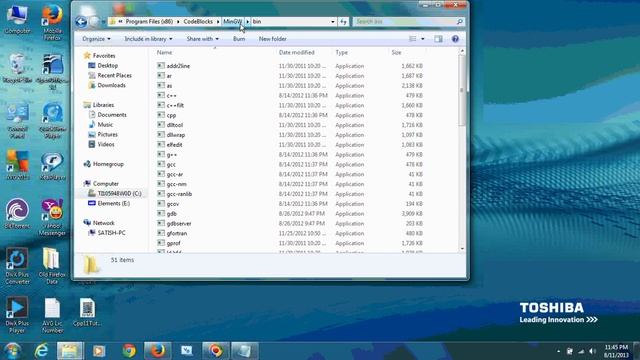The image size is (640, 360).
Task: Sort files by the Name column
Action: (x=164, y=53)
